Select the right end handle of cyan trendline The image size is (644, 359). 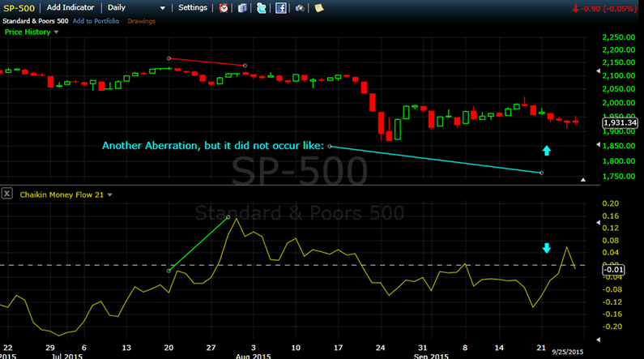[x=541, y=173]
